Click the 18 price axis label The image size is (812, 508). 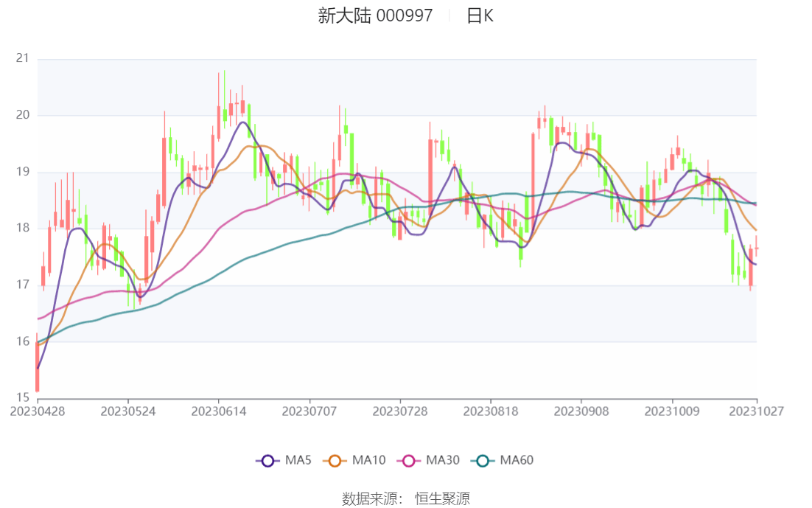[22, 228]
